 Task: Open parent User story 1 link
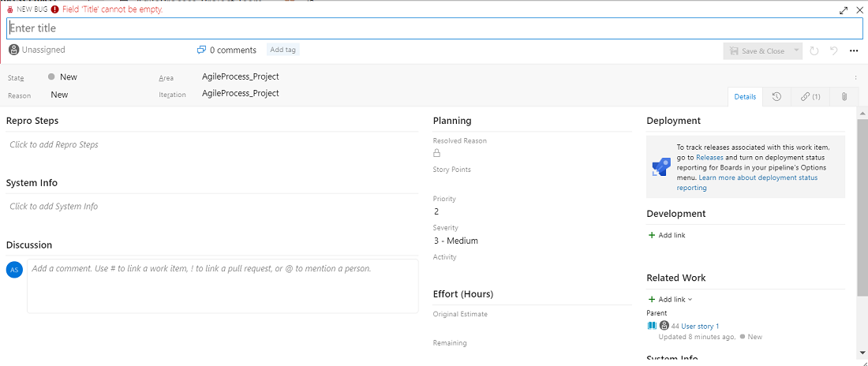[700, 326]
